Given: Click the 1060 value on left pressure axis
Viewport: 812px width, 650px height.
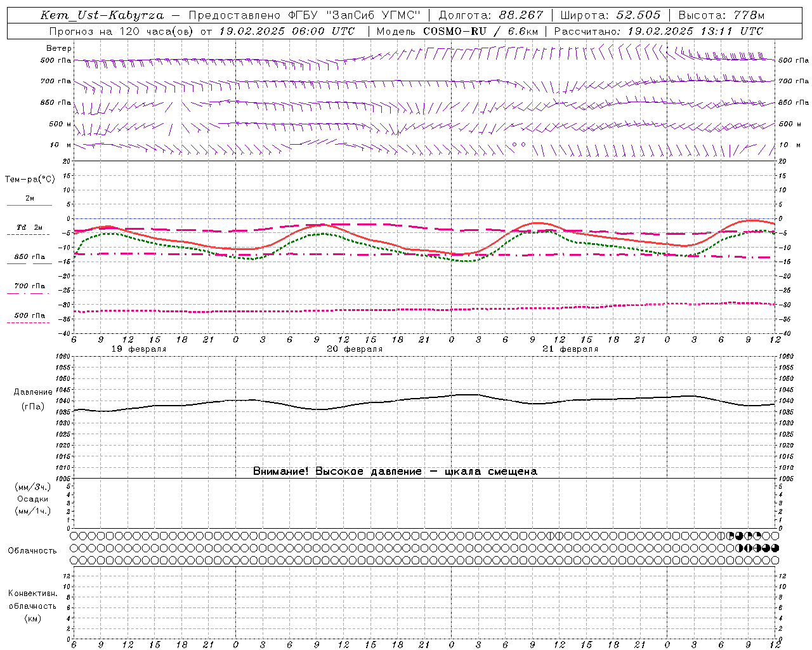Looking at the screenshot, I should coord(64,357).
